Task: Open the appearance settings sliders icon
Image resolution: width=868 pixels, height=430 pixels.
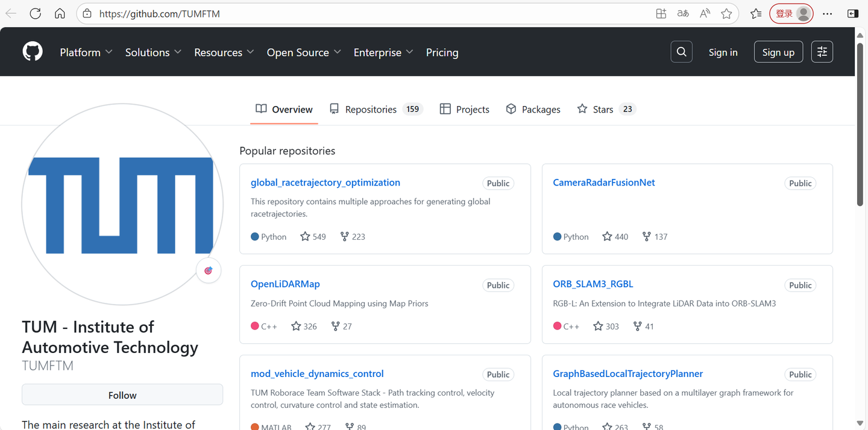Action: point(822,52)
